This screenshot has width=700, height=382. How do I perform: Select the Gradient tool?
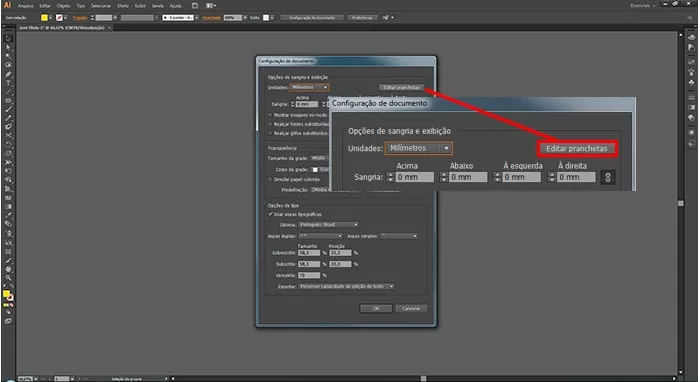pyautogui.click(x=8, y=207)
